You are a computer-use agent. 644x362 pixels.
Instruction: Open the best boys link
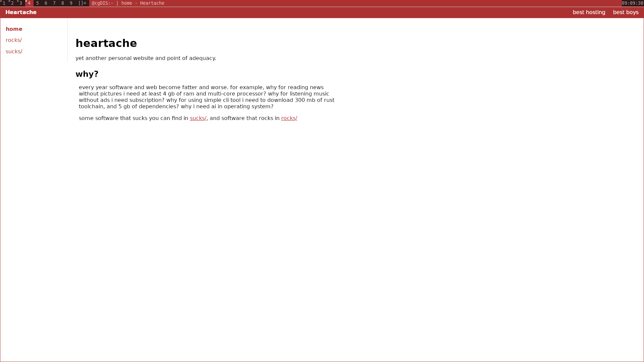tap(626, 12)
